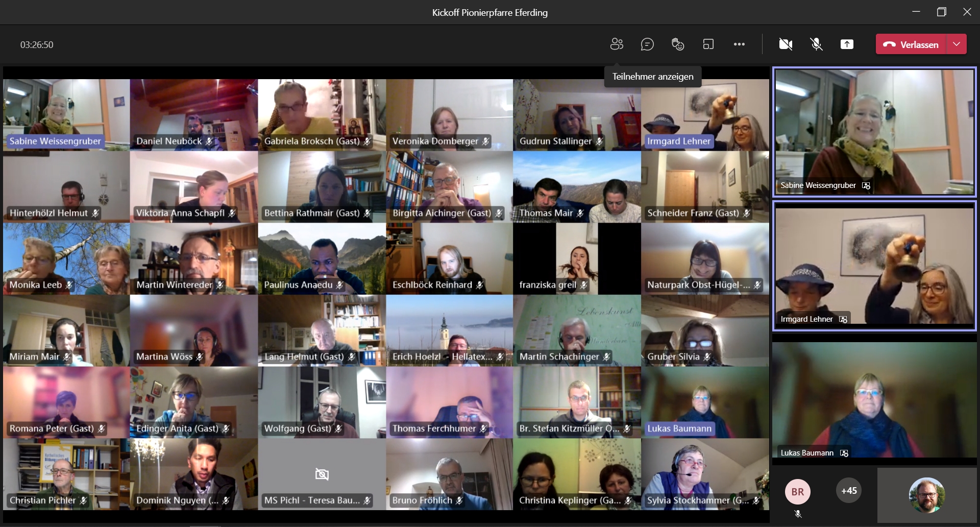Click pin icon next to Lukas Baumann

pyautogui.click(x=844, y=453)
